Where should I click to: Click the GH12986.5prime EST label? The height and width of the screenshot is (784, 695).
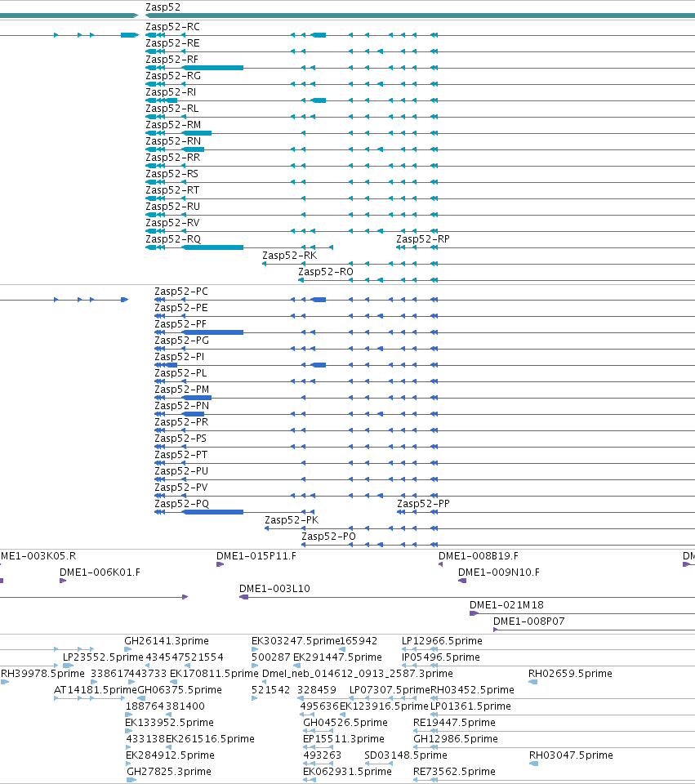[x=456, y=739]
